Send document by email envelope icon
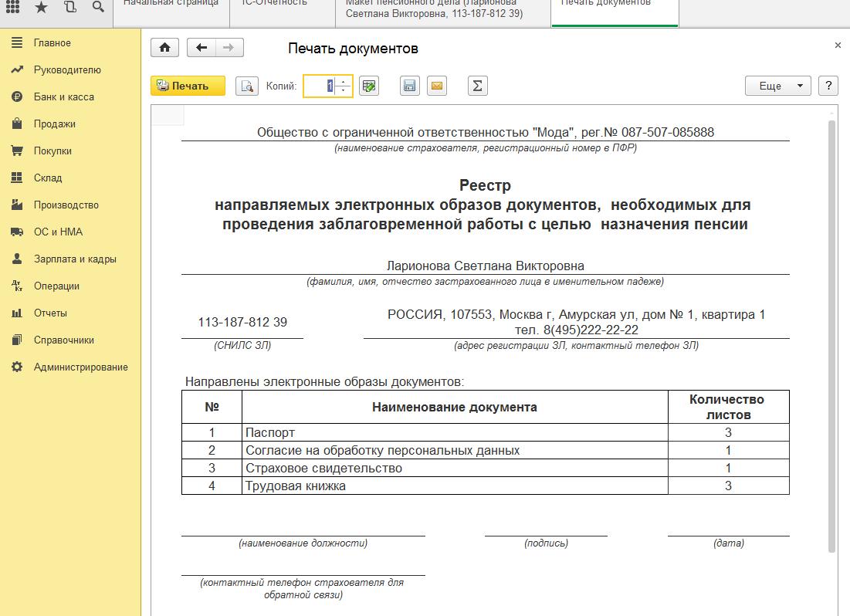This screenshot has height=616, width=850. pos(437,86)
